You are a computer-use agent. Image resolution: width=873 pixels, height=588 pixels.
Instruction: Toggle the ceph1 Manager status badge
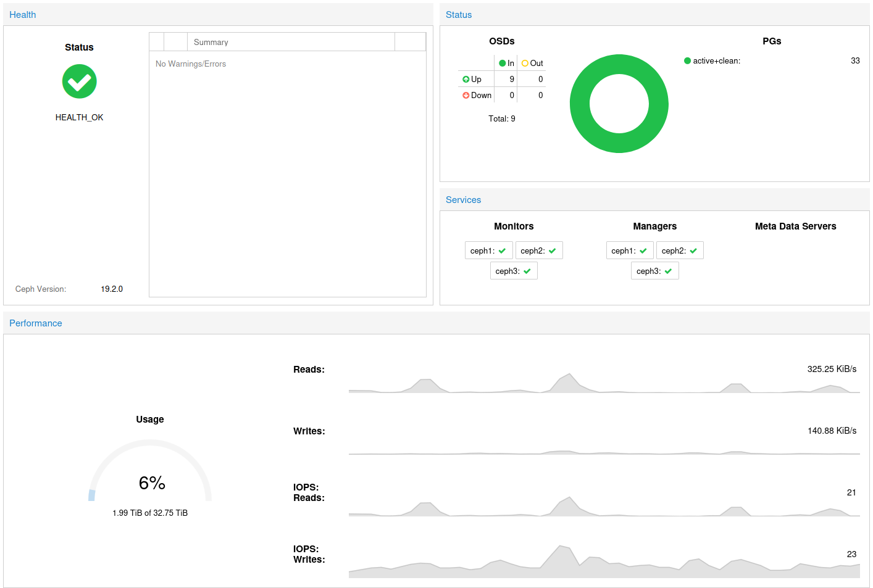click(630, 250)
